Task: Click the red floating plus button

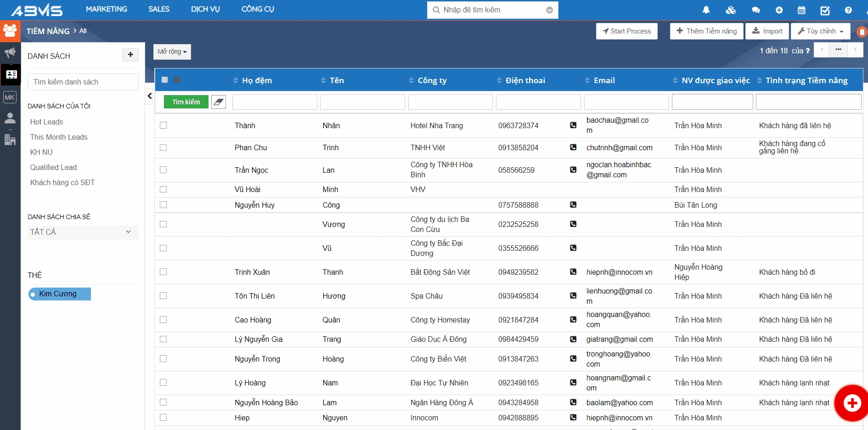Action: pyautogui.click(x=852, y=403)
